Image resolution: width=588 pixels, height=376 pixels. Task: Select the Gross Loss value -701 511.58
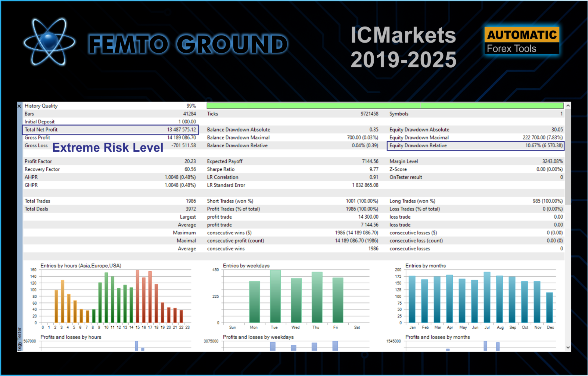click(x=183, y=145)
